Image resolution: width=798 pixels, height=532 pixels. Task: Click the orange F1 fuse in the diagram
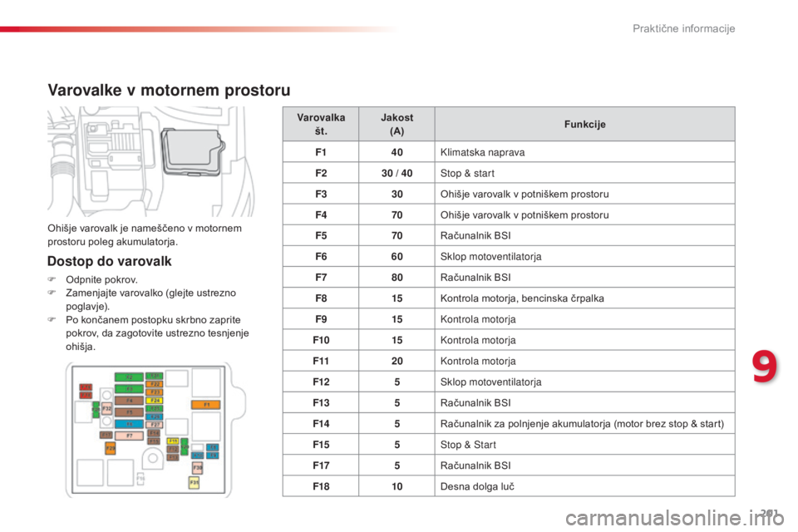tap(205, 405)
